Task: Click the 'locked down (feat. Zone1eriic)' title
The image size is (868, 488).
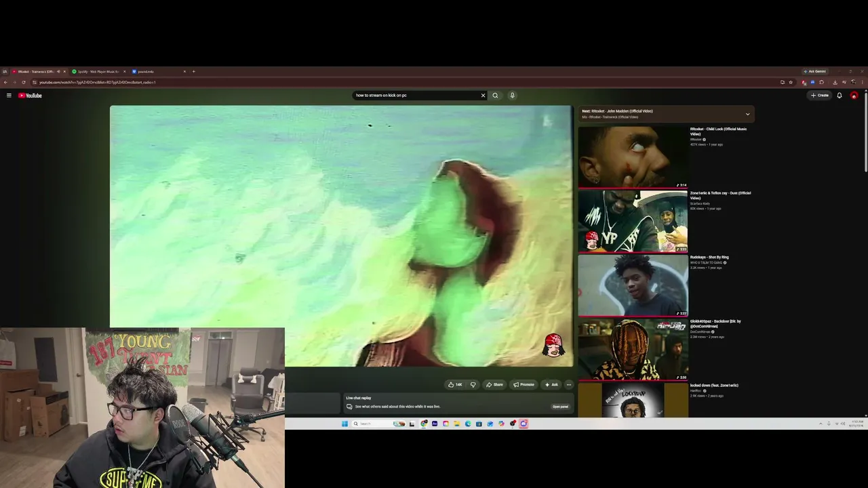Action: [x=714, y=386]
